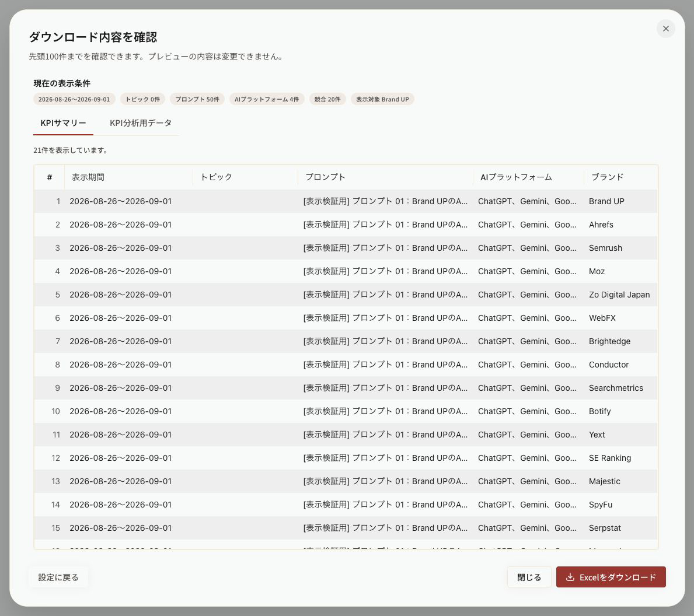
Task: Select the Searchmetrics brand cell
Action: pyautogui.click(x=621, y=388)
